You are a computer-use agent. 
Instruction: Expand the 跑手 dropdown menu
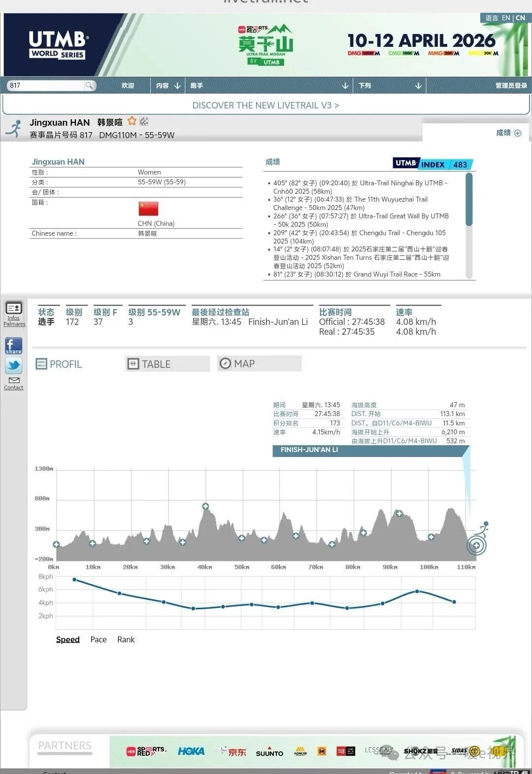pos(269,86)
